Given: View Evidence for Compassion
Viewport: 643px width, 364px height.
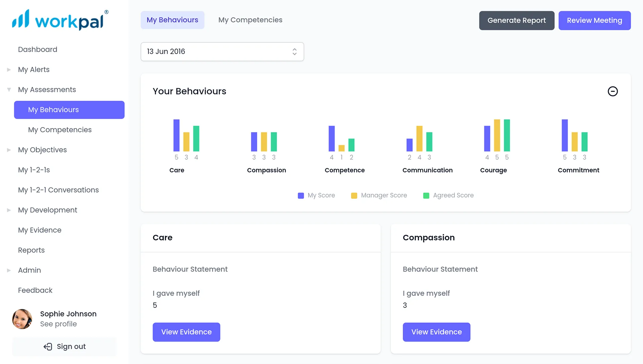Looking at the screenshot, I should [436, 332].
